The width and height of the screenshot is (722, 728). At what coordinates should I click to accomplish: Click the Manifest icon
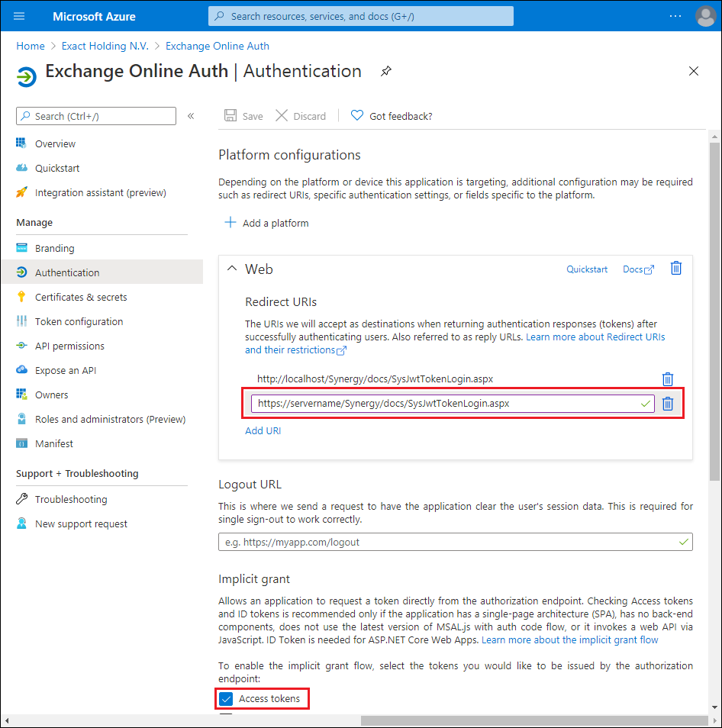pyautogui.click(x=21, y=443)
